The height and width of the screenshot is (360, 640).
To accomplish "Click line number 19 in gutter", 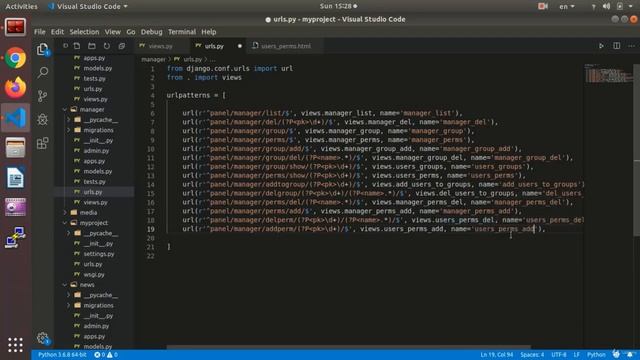I will tap(151, 229).
